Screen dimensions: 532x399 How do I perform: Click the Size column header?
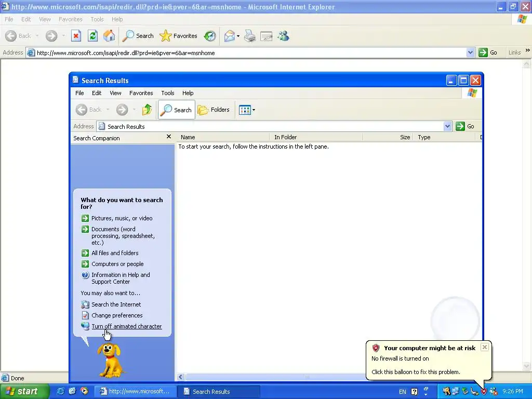tap(388, 137)
